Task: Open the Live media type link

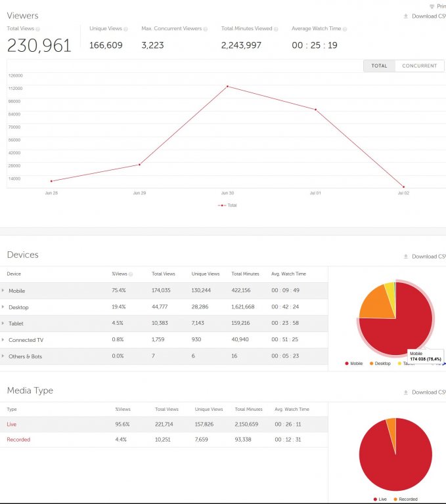Action: coord(12,425)
